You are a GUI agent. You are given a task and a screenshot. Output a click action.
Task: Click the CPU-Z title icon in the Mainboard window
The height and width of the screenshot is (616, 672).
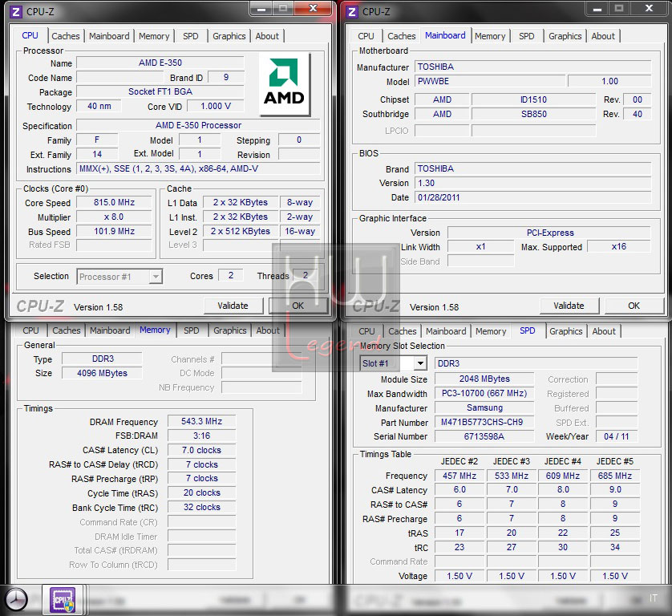coord(352,11)
